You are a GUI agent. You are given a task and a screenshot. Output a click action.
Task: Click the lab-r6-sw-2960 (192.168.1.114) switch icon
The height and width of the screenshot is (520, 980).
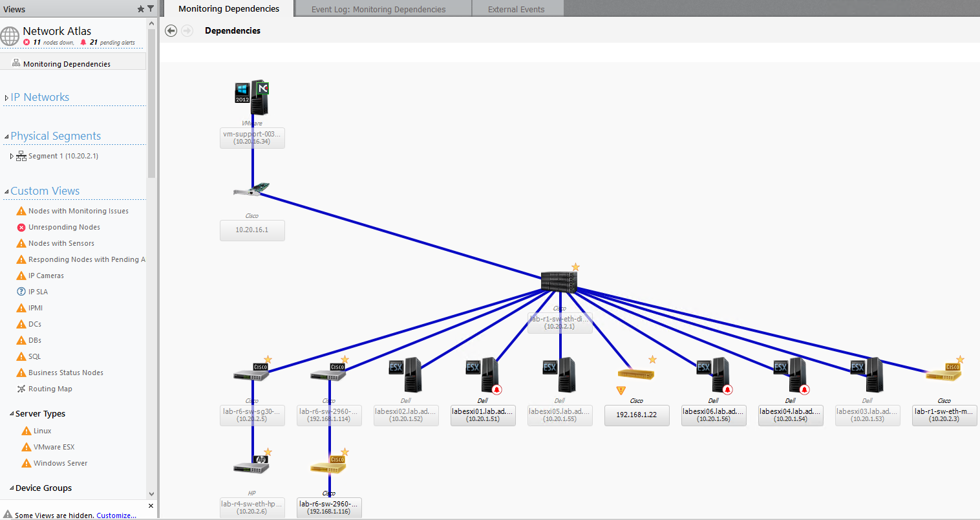(328, 373)
